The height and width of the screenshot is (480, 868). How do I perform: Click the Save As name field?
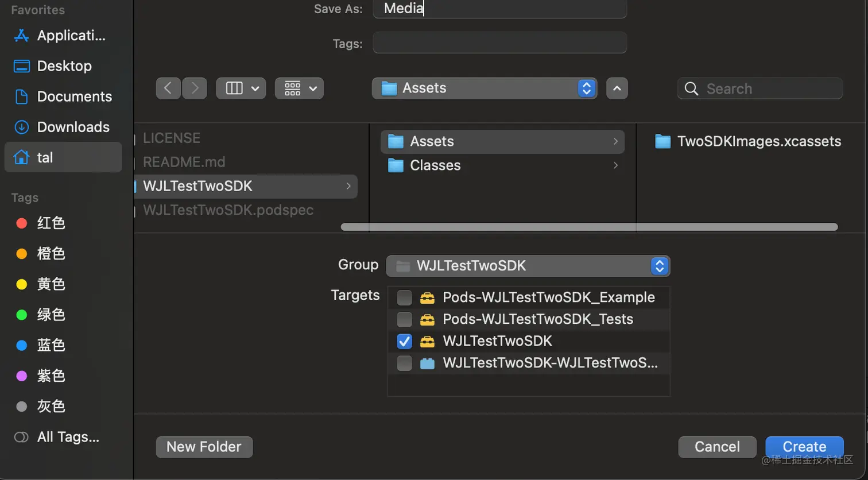click(x=500, y=9)
